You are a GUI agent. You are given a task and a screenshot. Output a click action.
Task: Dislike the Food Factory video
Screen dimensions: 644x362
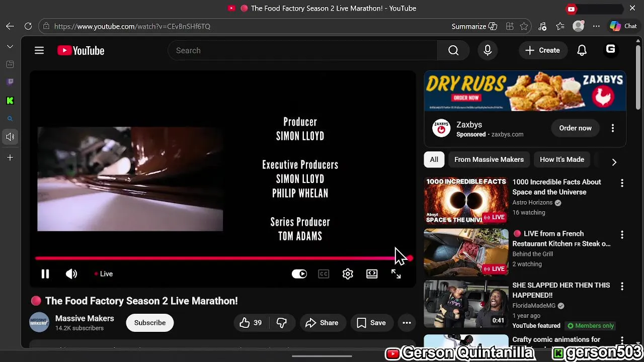(x=282, y=323)
